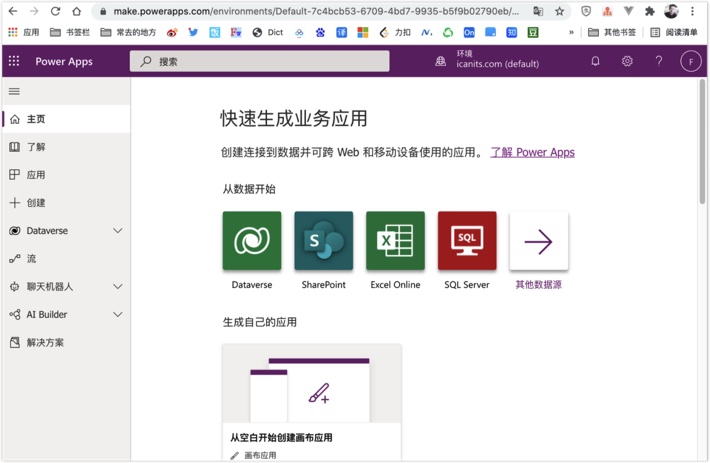Click the Power Apps title
Screen dimensions: 710x463
pos(64,62)
